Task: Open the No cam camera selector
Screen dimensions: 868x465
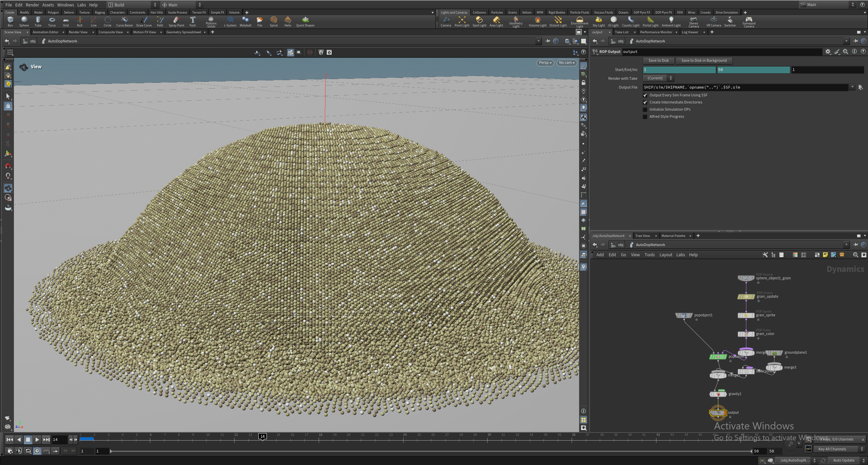Action: pos(567,63)
